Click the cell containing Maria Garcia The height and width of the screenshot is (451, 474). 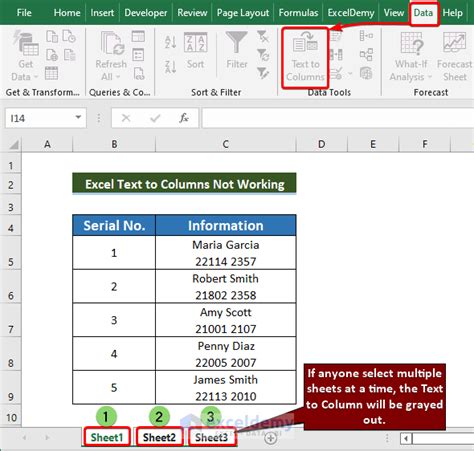(x=226, y=253)
